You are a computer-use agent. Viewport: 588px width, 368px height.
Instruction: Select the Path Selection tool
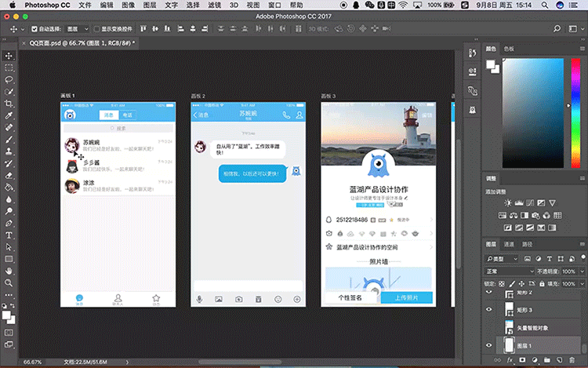tap(9, 247)
